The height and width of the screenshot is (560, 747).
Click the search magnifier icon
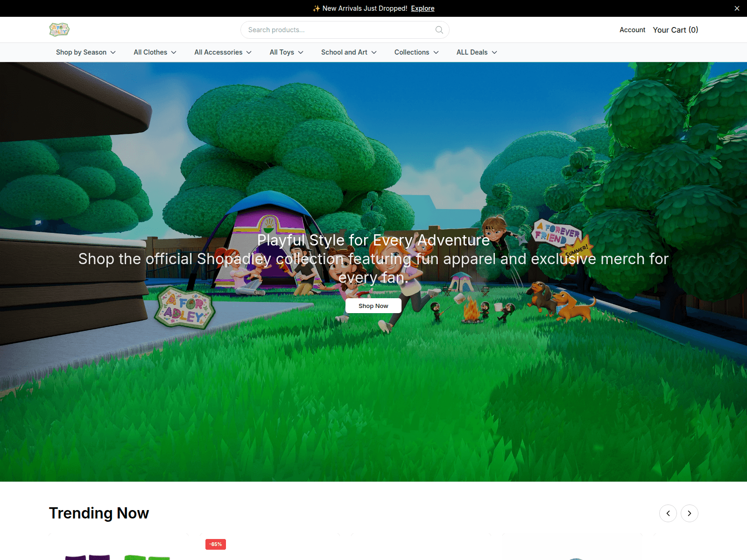point(439,30)
